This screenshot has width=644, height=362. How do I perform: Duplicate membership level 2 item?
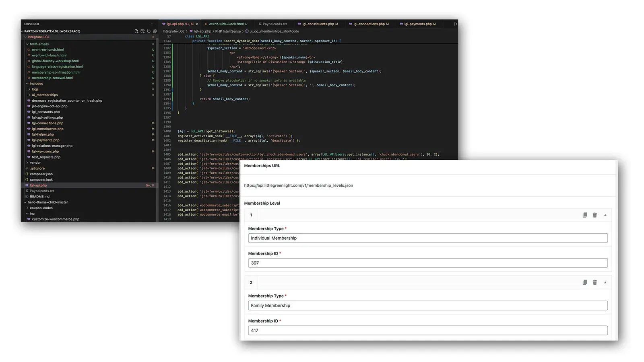click(x=585, y=282)
